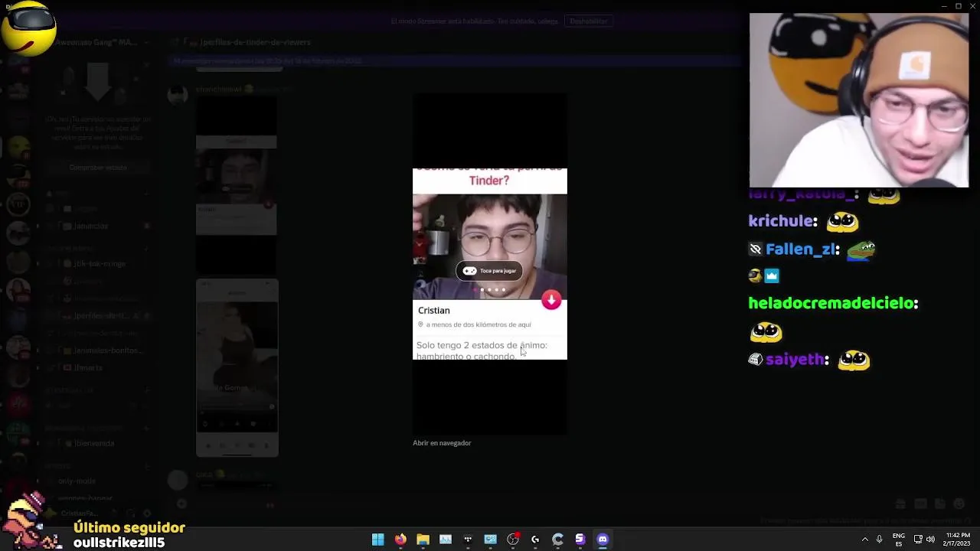The width and height of the screenshot is (980, 551).
Task: Click the enlarged Tinder profile image
Action: tap(490, 264)
